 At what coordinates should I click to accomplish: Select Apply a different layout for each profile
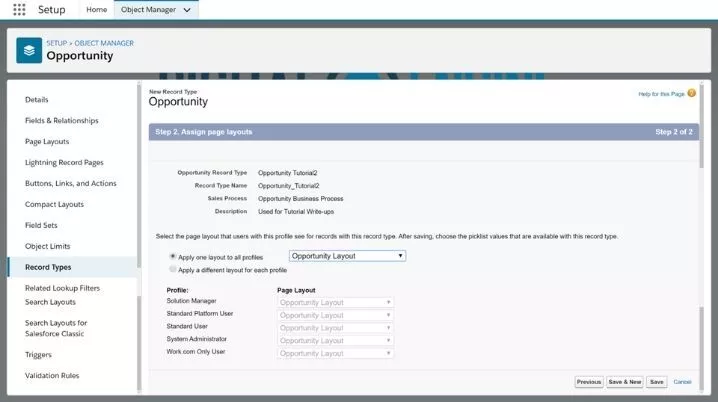point(173,270)
